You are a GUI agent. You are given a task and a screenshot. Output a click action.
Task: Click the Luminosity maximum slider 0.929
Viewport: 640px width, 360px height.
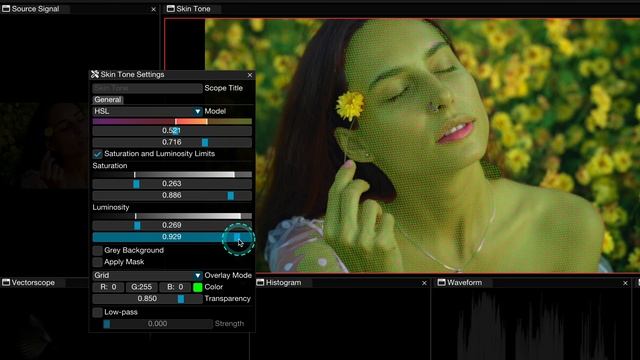click(x=172, y=237)
